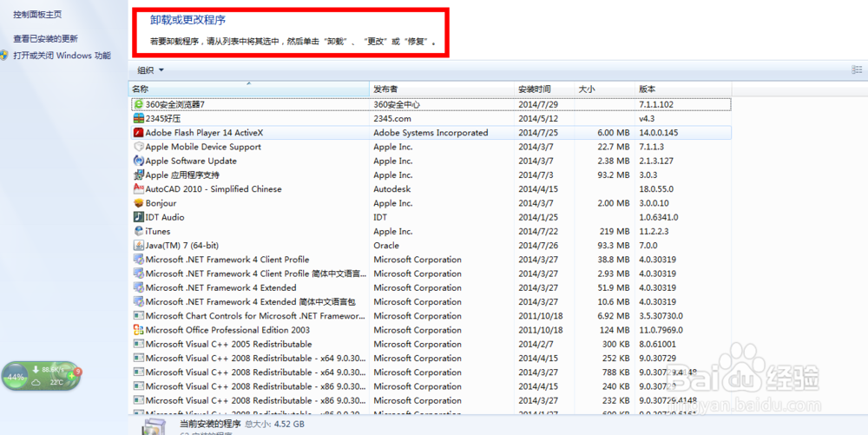Click the Apple Mobile Device Support icon
The image size is (868, 435).
(x=138, y=147)
